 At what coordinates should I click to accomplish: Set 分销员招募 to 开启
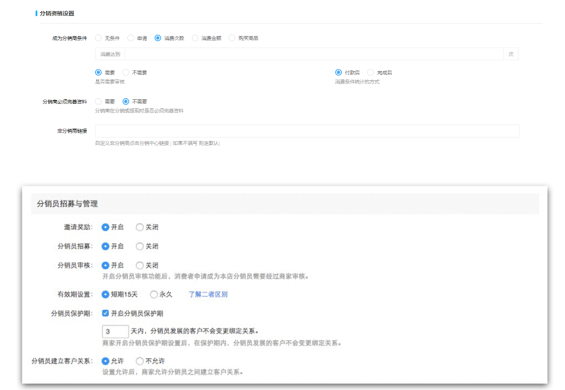[105, 246]
